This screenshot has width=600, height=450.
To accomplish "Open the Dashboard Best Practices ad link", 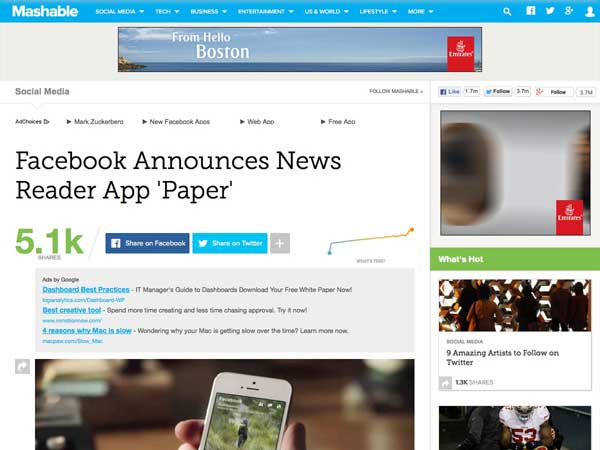I will point(86,290).
